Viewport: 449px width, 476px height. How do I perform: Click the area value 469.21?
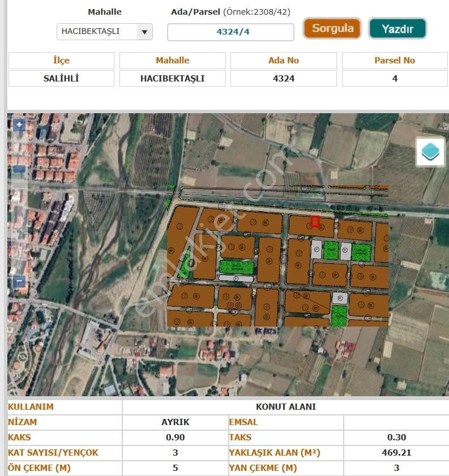tap(396, 453)
